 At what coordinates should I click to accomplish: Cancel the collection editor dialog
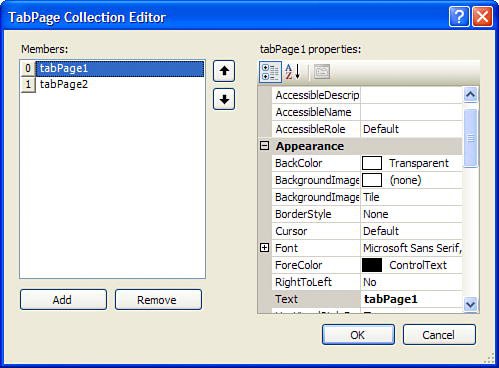pyautogui.click(x=439, y=335)
